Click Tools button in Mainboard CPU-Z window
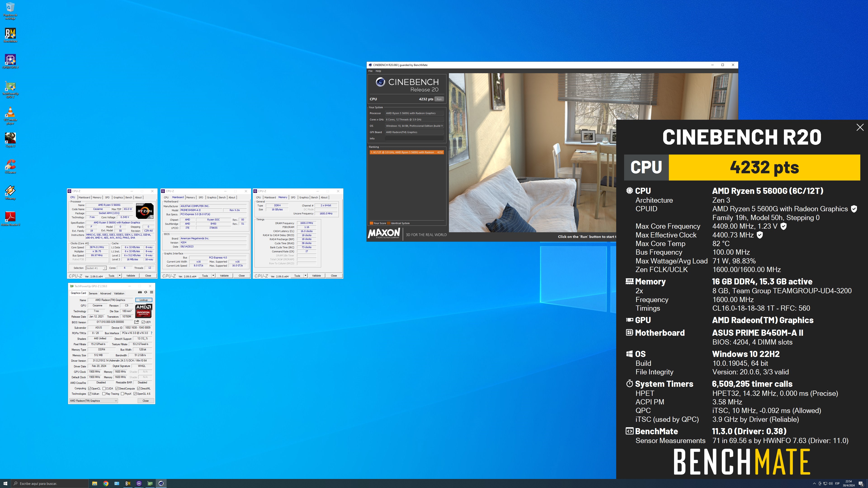 (x=205, y=275)
